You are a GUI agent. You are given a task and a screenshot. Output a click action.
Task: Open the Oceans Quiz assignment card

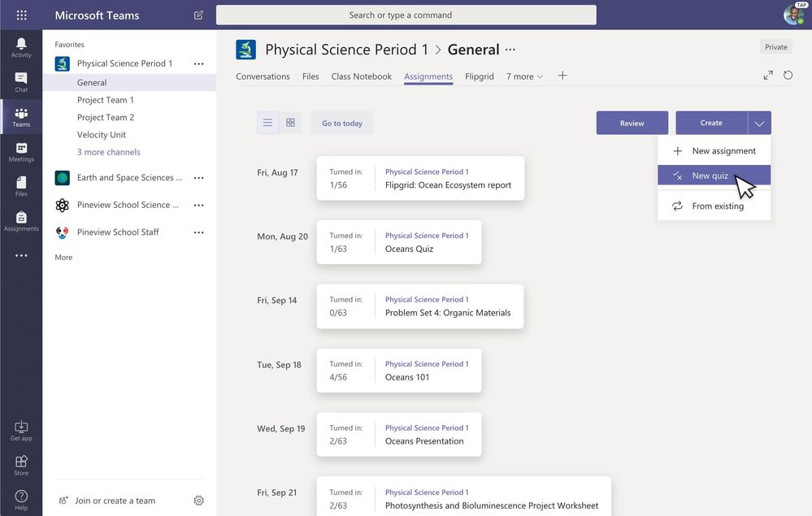tap(399, 242)
